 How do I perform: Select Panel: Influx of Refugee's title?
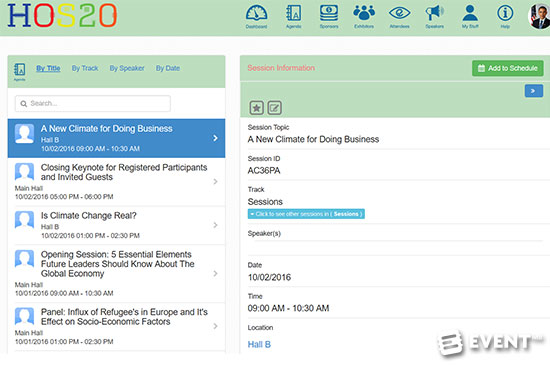(x=124, y=317)
